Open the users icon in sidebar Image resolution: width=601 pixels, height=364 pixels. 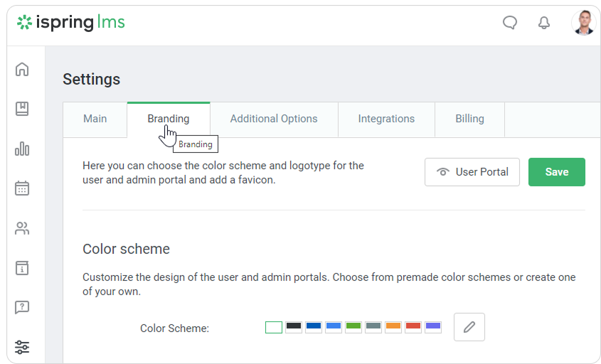pyautogui.click(x=22, y=228)
